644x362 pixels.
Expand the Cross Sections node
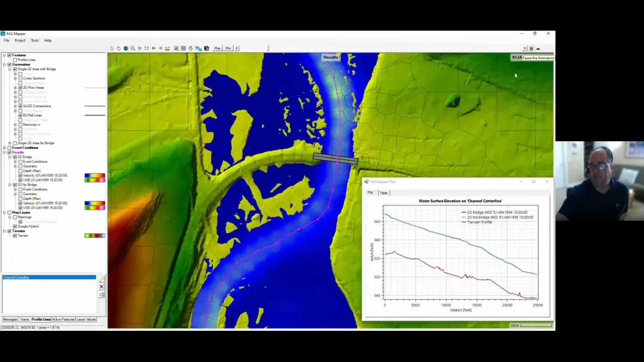[x=15, y=78]
